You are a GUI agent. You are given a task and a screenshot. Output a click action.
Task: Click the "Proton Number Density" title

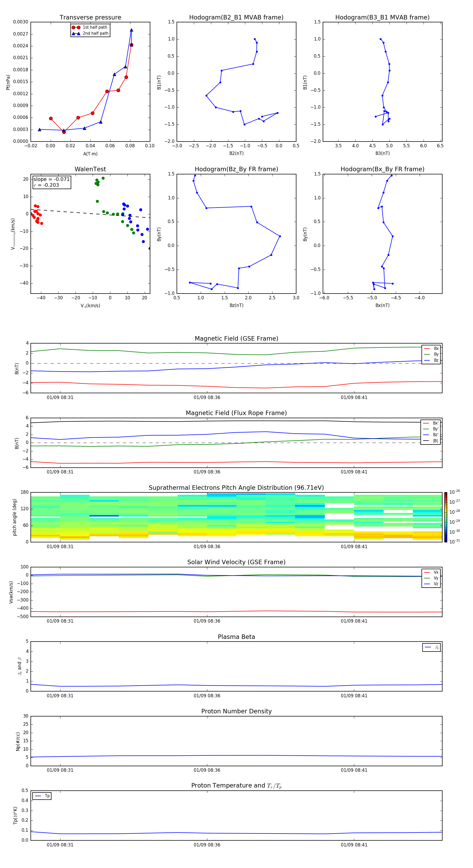[x=236, y=711]
